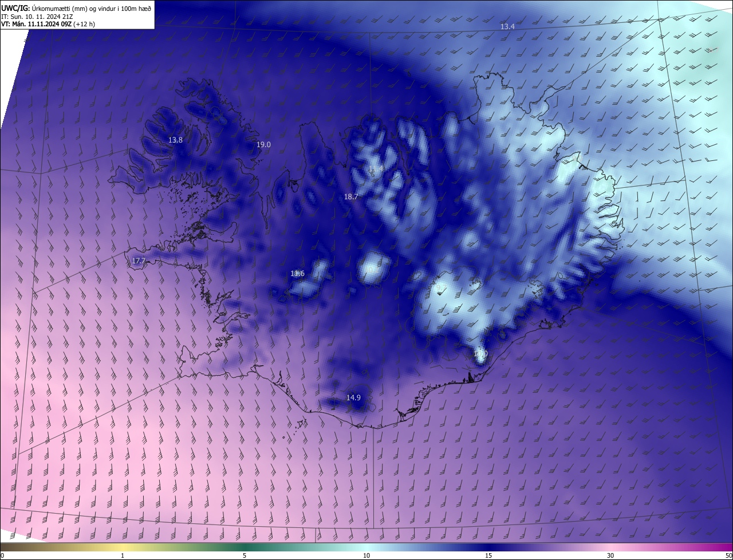Pick the 19.0 value label
Viewport: 733px width, 560px height.
pos(263,145)
